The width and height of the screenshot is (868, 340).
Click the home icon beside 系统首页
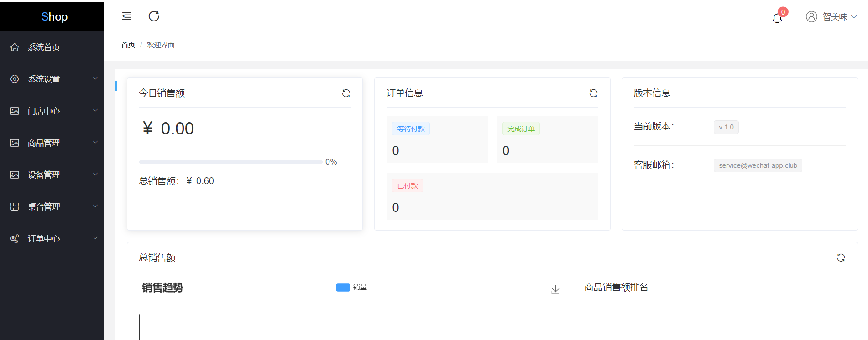pyautogui.click(x=15, y=47)
